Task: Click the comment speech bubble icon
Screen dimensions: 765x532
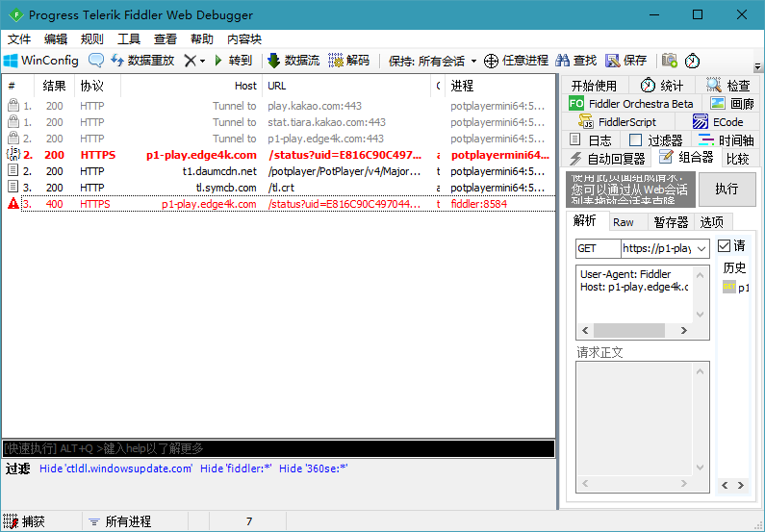Action: pos(96,61)
